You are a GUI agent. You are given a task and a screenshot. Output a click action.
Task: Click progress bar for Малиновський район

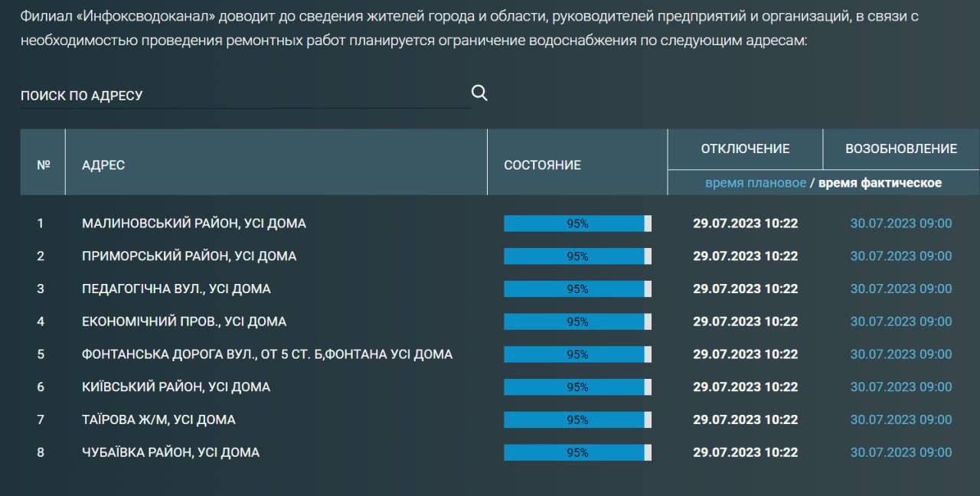point(577,224)
